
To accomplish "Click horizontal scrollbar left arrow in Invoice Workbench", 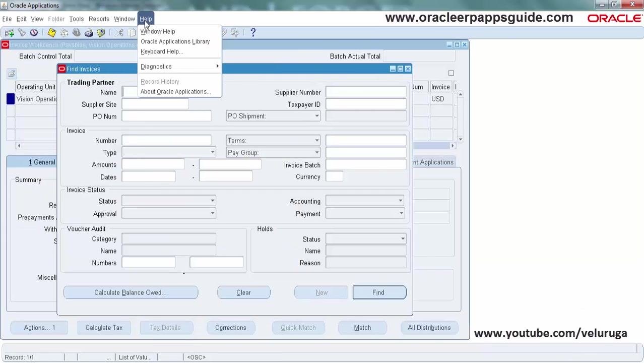I will (x=19, y=146).
